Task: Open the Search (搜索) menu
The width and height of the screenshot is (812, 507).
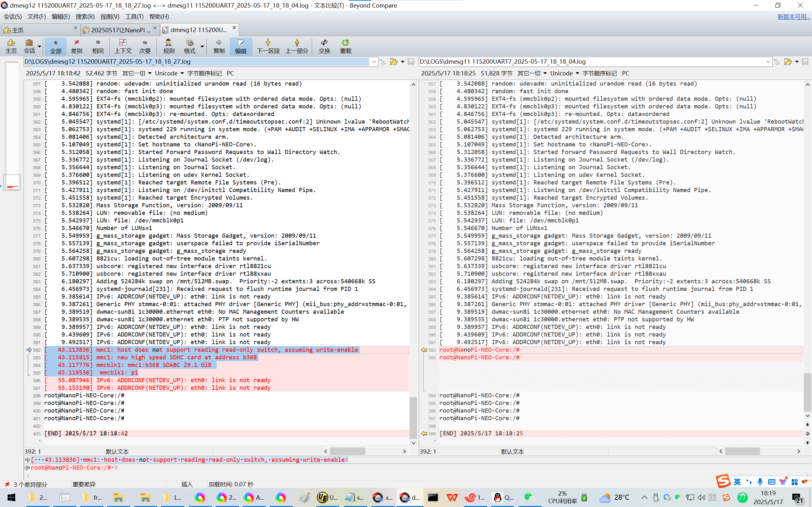Action: click(85, 16)
